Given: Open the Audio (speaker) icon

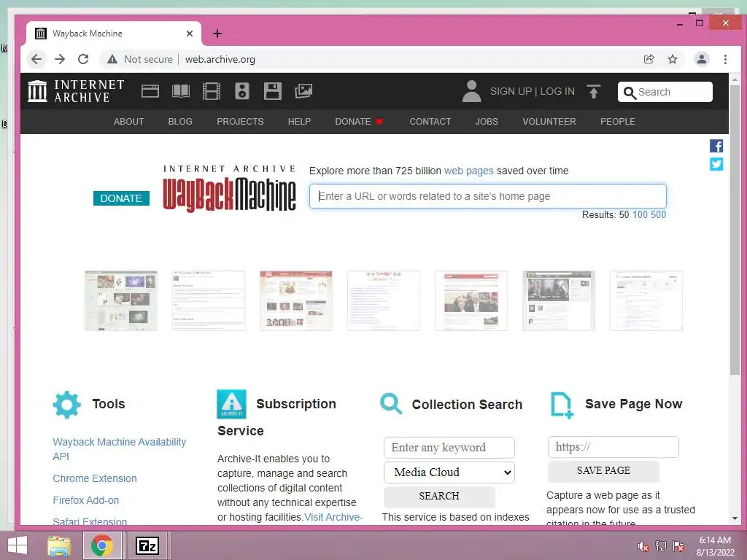Looking at the screenshot, I should point(242,91).
